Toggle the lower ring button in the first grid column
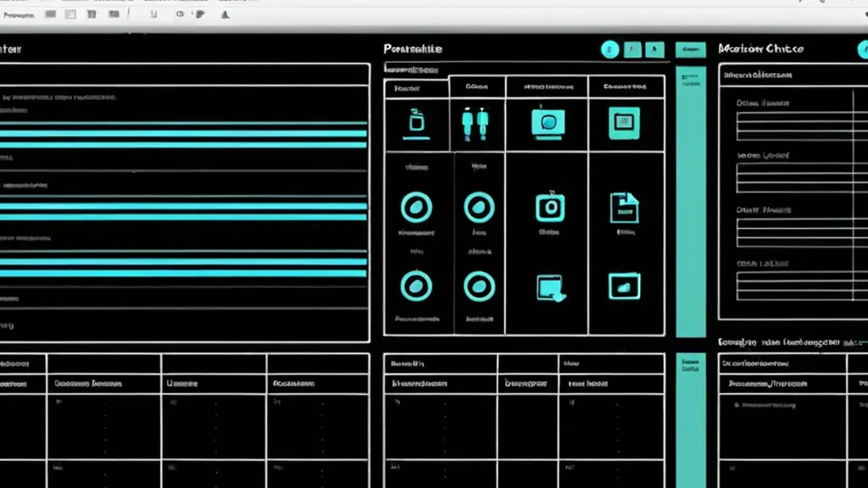 pos(416,286)
